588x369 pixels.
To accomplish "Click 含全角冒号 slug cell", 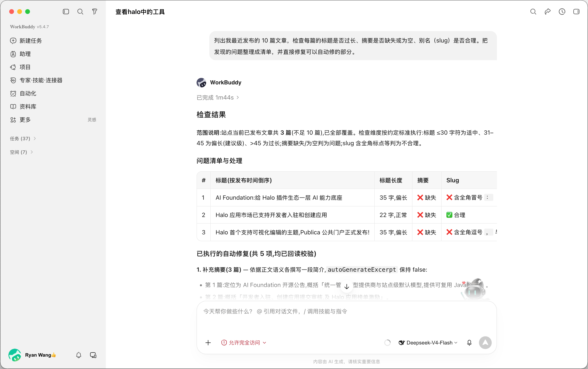I will 469,197.
